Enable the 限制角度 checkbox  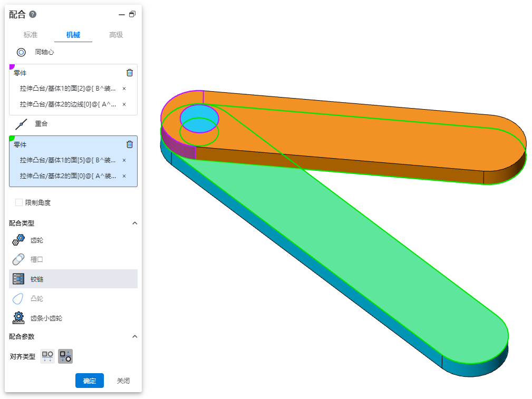(20, 202)
